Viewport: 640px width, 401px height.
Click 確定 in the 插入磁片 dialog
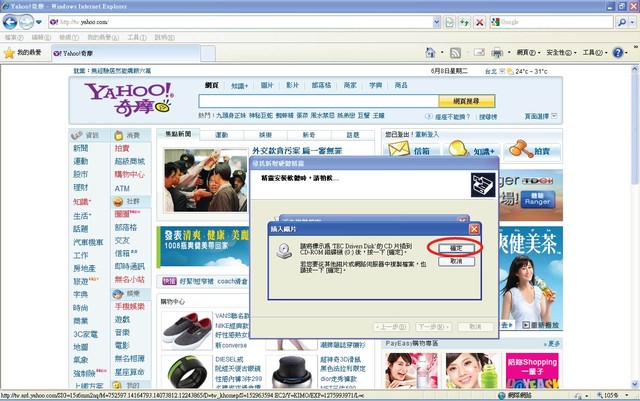point(456,248)
